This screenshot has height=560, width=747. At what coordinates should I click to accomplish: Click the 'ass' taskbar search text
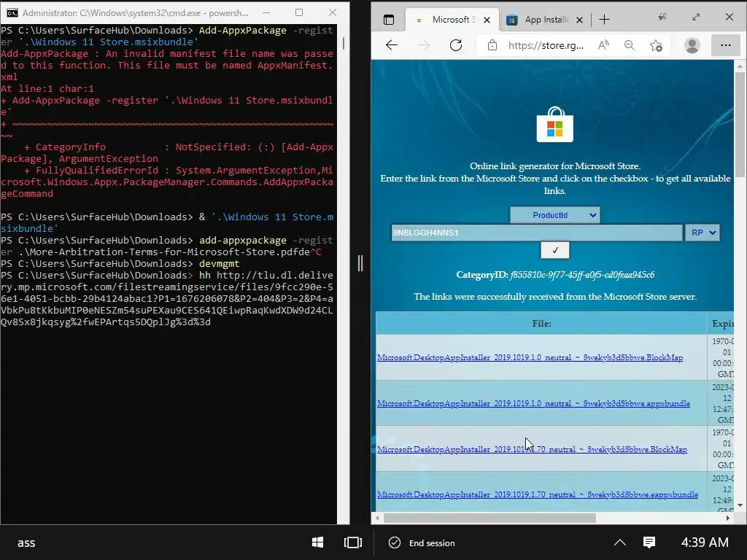pyautogui.click(x=26, y=542)
